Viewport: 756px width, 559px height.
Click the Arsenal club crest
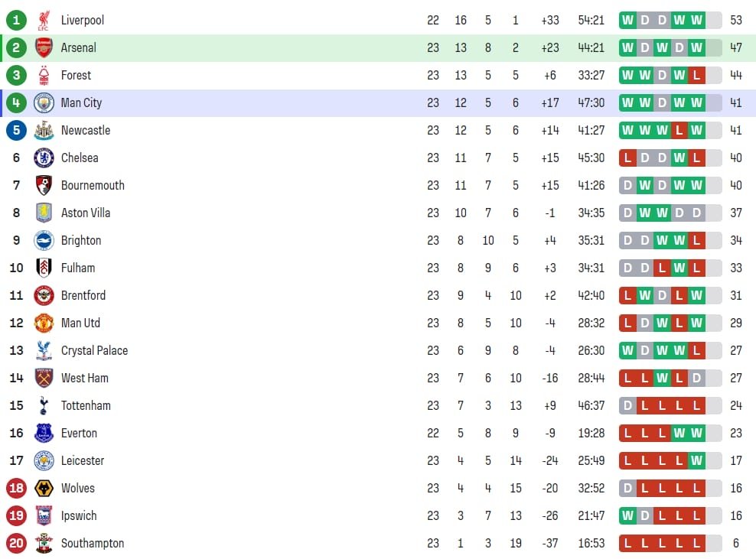pyautogui.click(x=44, y=47)
